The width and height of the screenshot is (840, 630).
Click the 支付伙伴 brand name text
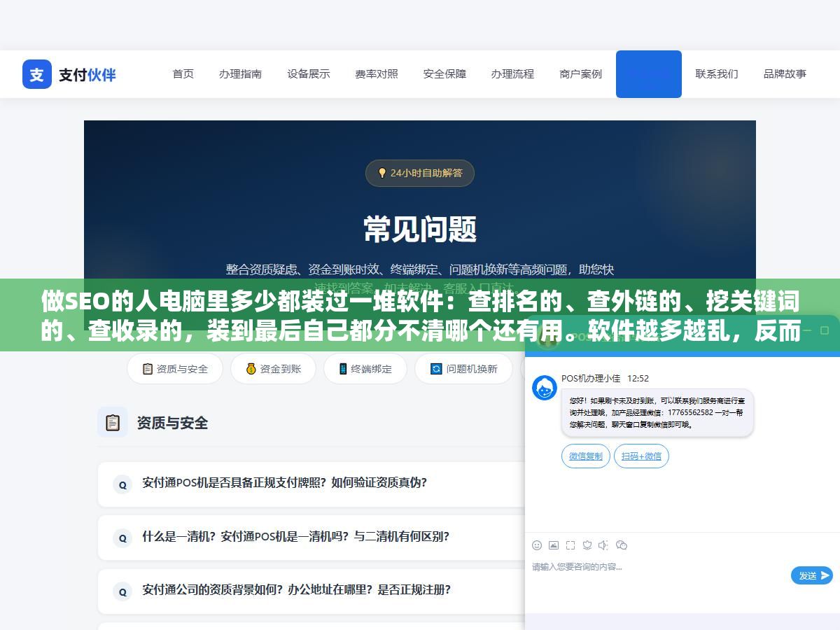[x=87, y=74]
